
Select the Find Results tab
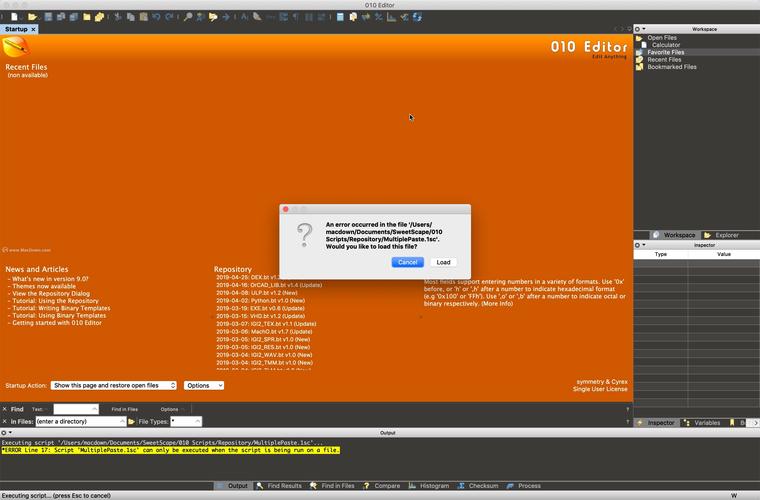(279, 485)
